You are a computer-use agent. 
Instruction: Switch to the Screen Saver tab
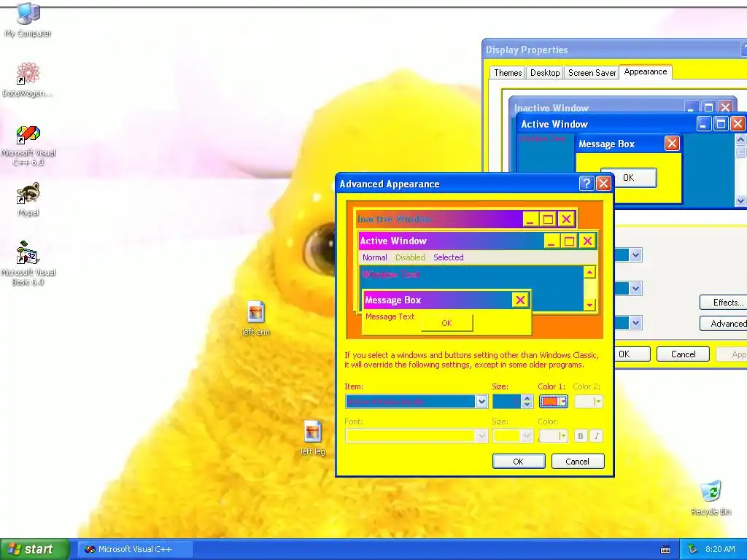point(592,73)
